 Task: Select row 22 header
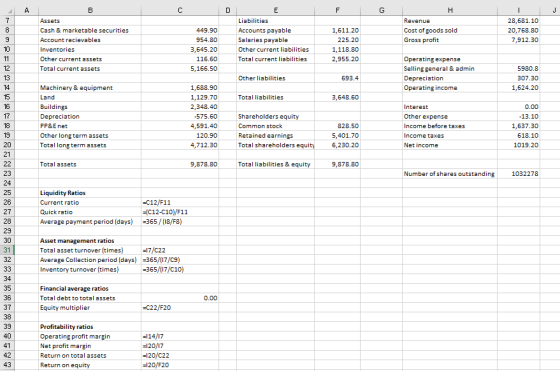coord(7,164)
